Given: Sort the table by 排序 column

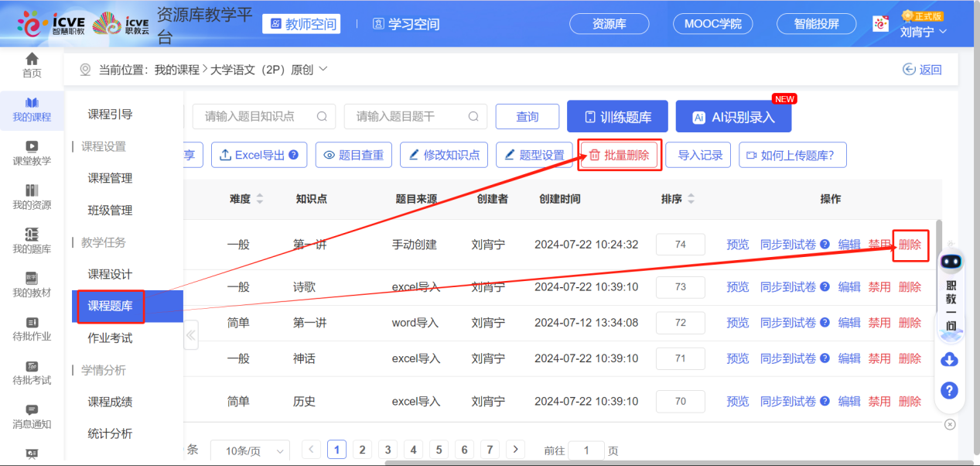Looking at the screenshot, I should click(691, 199).
